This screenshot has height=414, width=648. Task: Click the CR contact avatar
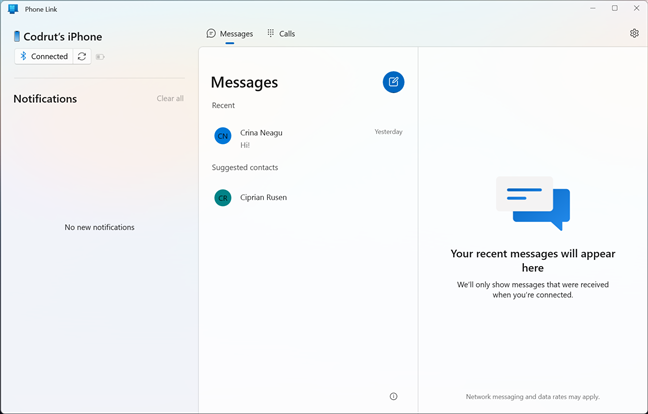tap(222, 197)
